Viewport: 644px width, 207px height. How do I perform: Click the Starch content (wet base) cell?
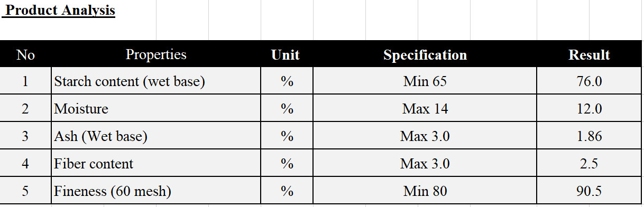point(156,81)
